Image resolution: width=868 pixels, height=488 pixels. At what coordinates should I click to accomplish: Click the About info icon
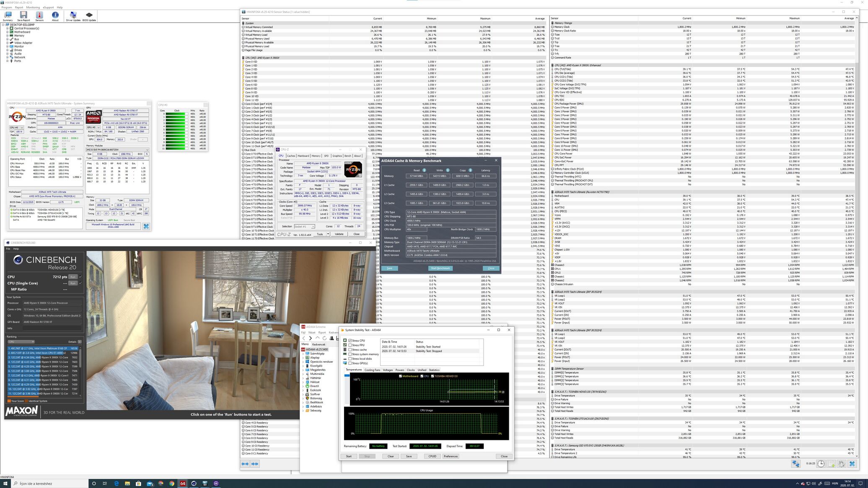55,16
